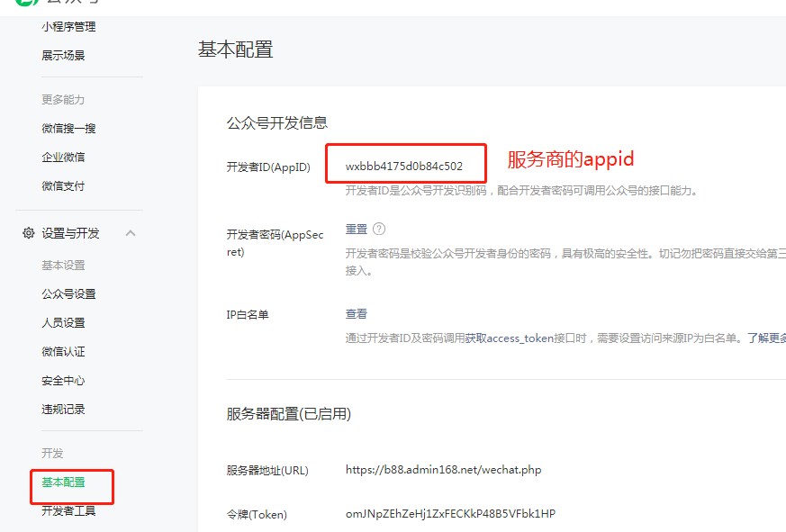This screenshot has width=786, height=532.
Task: Click the gear icon beside 设置与开发
Action: coord(29,233)
